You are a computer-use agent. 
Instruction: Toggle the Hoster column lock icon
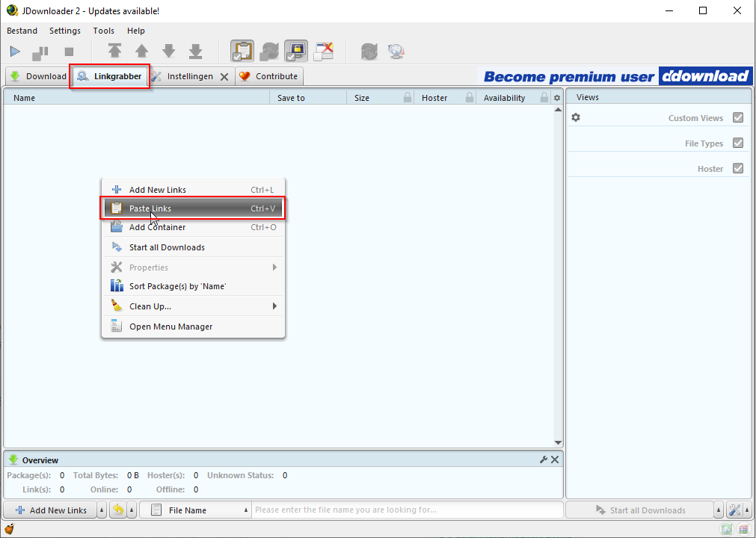(469, 97)
